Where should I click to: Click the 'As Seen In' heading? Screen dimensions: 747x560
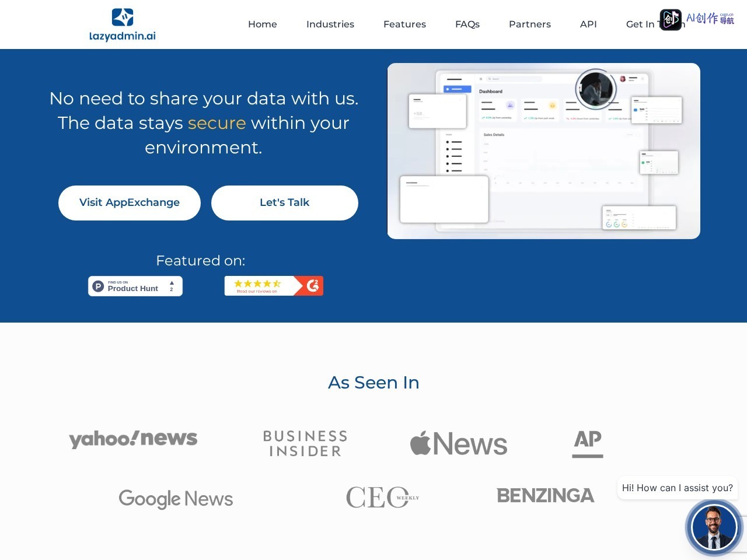[373, 383]
